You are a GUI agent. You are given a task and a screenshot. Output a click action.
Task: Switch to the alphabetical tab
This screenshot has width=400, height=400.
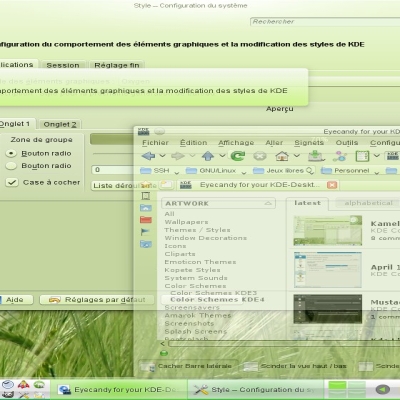(368, 203)
